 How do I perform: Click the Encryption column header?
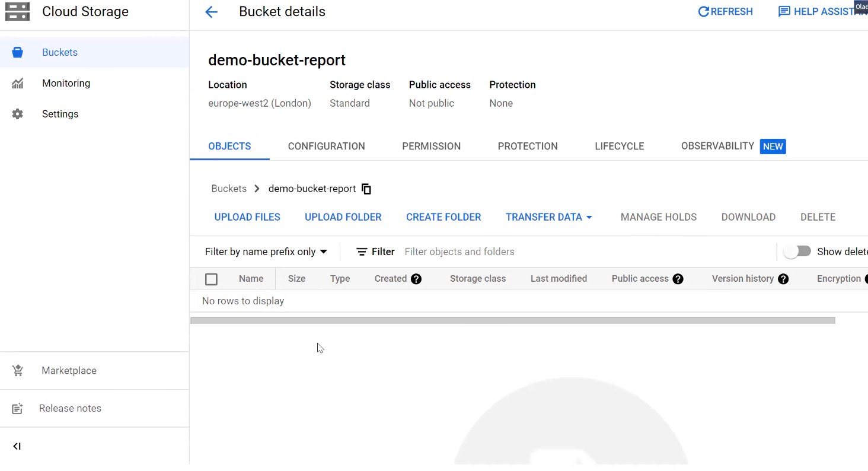pyautogui.click(x=839, y=279)
